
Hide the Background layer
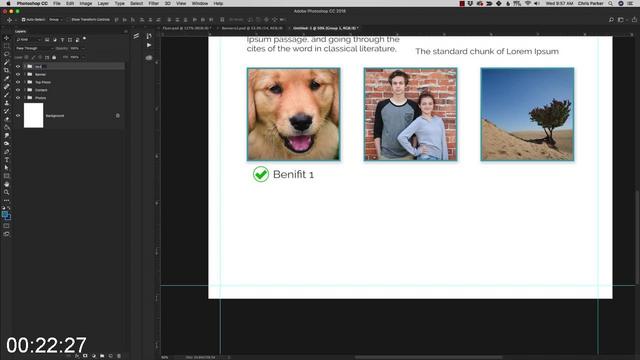(x=18, y=116)
